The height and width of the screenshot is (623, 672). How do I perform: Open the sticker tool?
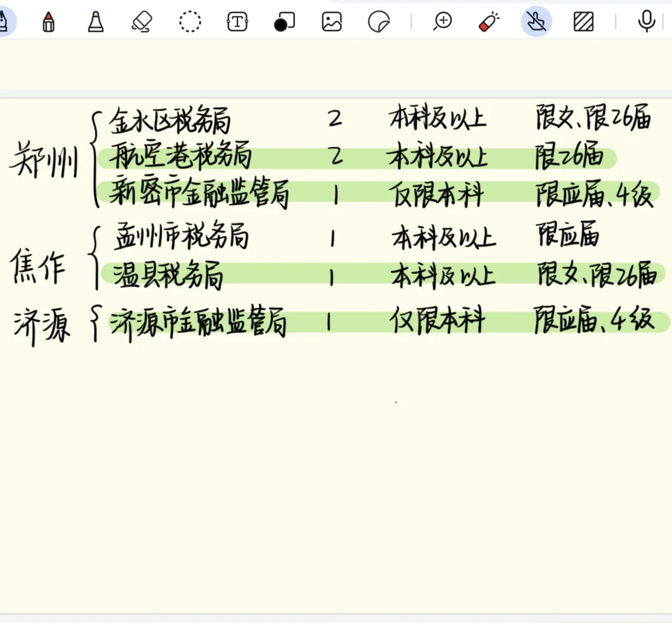coord(378,22)
